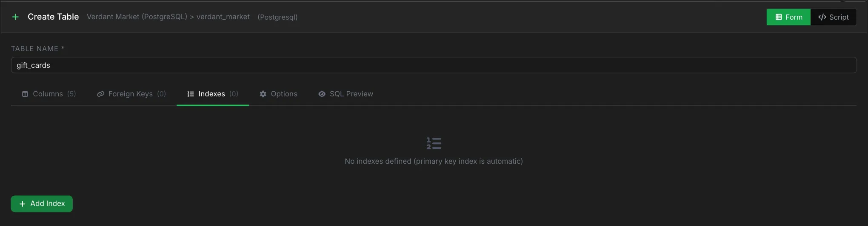This screenshot has height=226, width=868.
Task: Show the SQL Preview tab
Action: coord(345,94)
